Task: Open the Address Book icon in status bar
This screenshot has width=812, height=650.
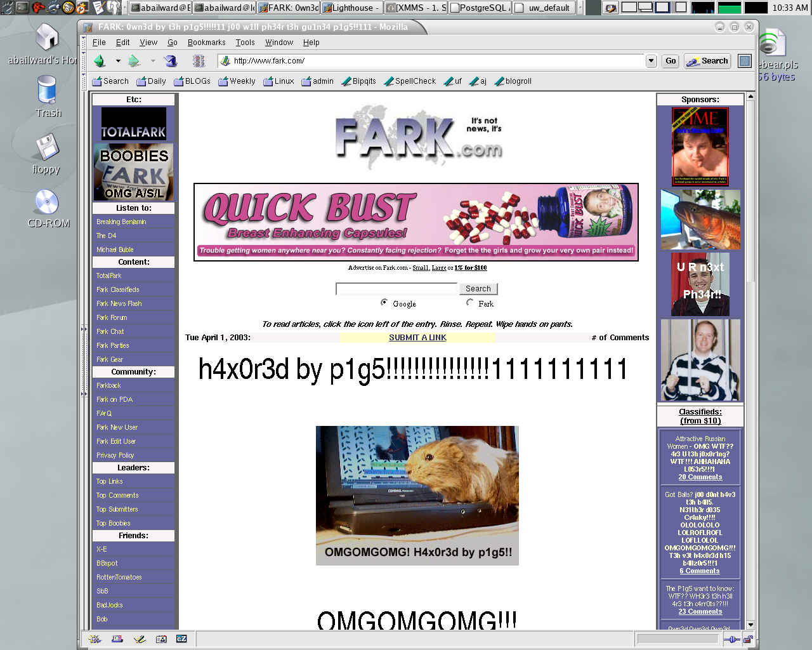Action: pos(161,639)
